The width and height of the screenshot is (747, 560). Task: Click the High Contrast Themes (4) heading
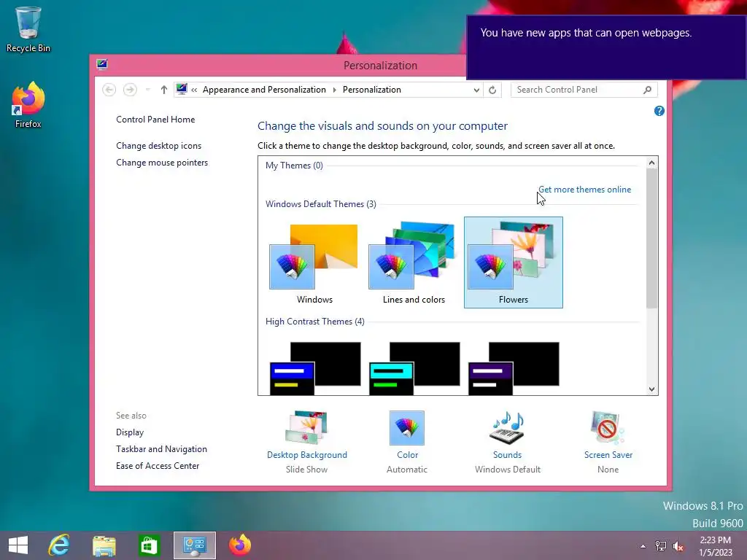pyautogui.click(x=315, y=322)
